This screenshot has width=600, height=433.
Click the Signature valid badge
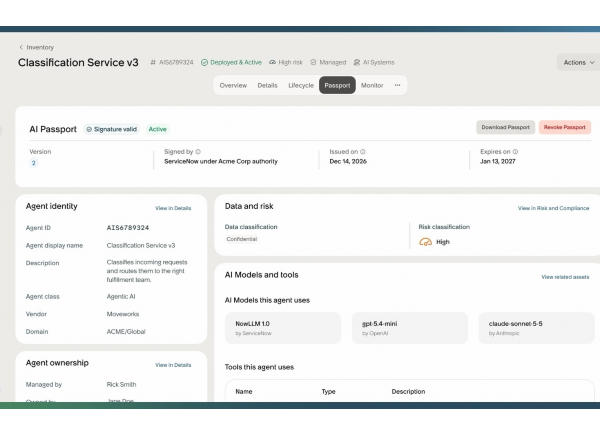point(111,129)
